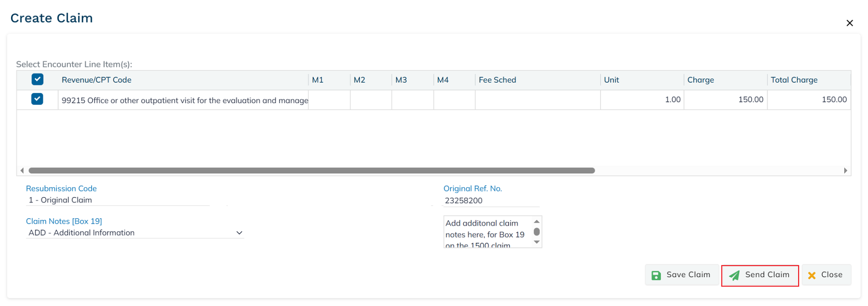868x306 pixels.
Task: Click the Revenue/CPT Code column header
Action: pos(97,80)
